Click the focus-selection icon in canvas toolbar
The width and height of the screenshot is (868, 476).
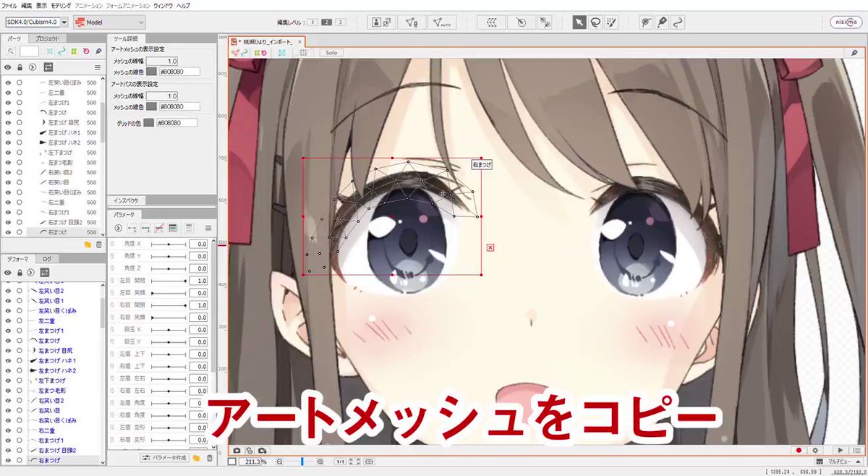(x=281, y=53)
